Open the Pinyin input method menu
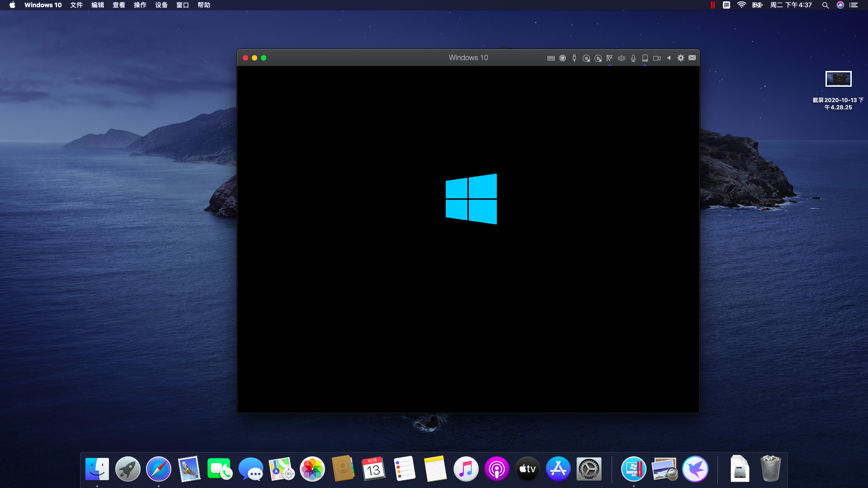The image size is (868, 488). click(726, 5)
